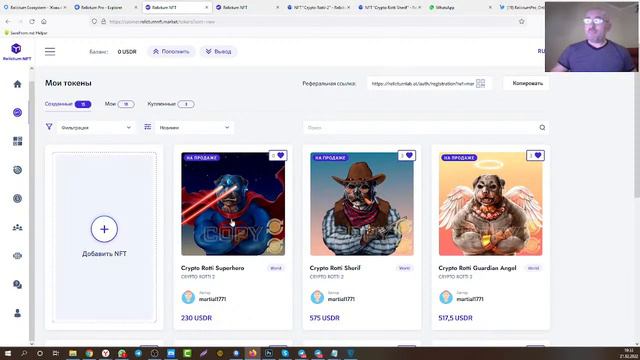Click the 517,5 USDR price
This screenshot has height=360, width=640.
click(455, 318)
